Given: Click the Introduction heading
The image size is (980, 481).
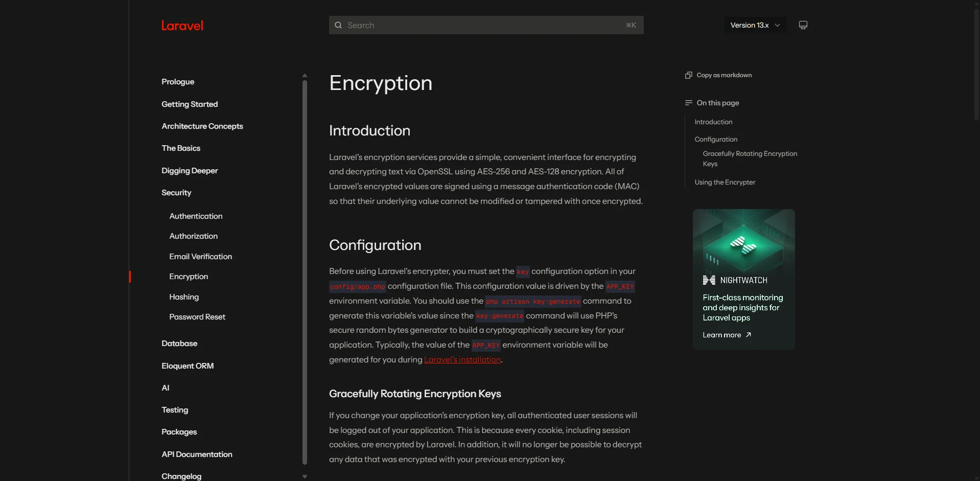Looking at the screenshot, I should [x=369, y=131].
